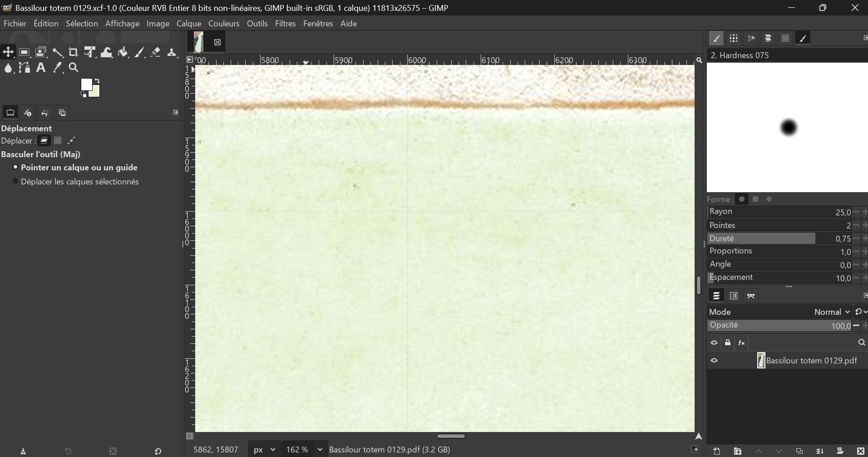Pick the Color Picker eyedropper tool
This screenshot has height=457, width=868.
(57, 68)
